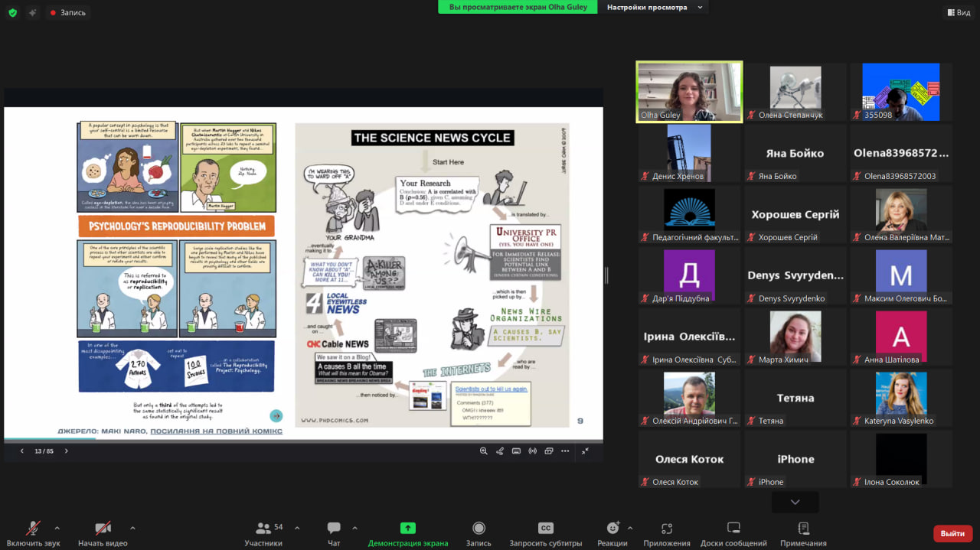Open Реакции reactions menu
980x550 pixels.
612,534
